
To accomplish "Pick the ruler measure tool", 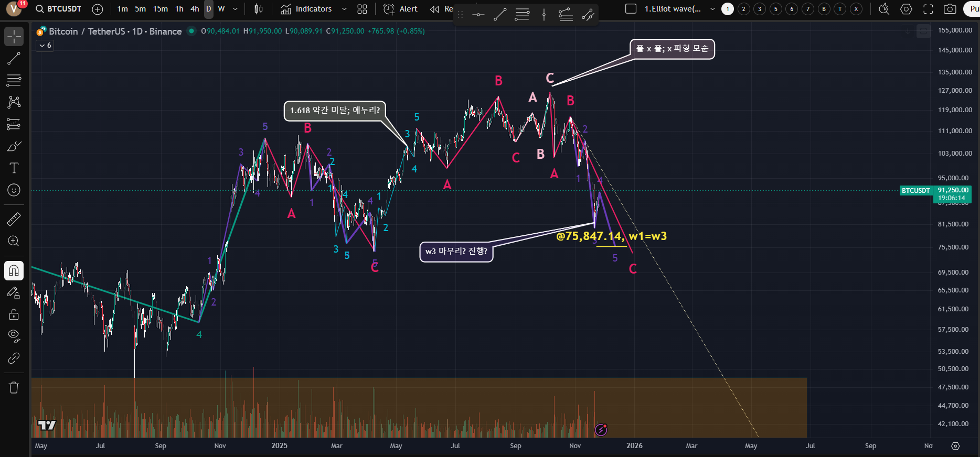I will 14,219.
